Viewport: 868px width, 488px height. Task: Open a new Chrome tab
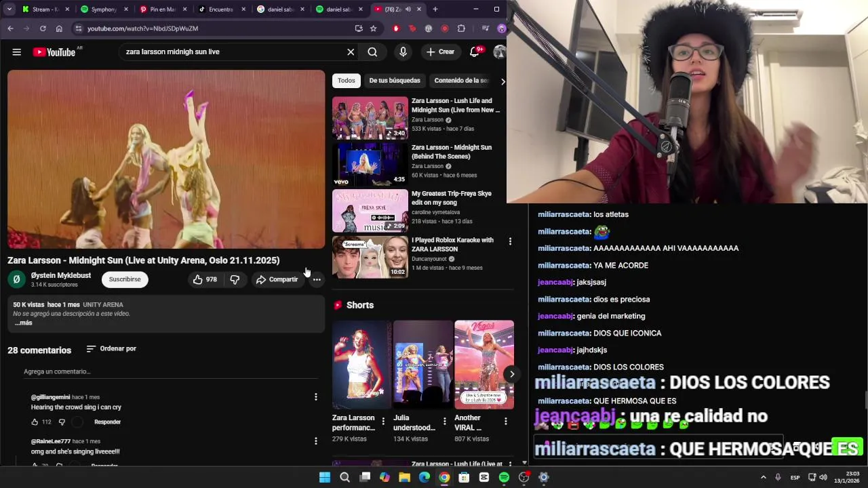click(x=435, y=9)
